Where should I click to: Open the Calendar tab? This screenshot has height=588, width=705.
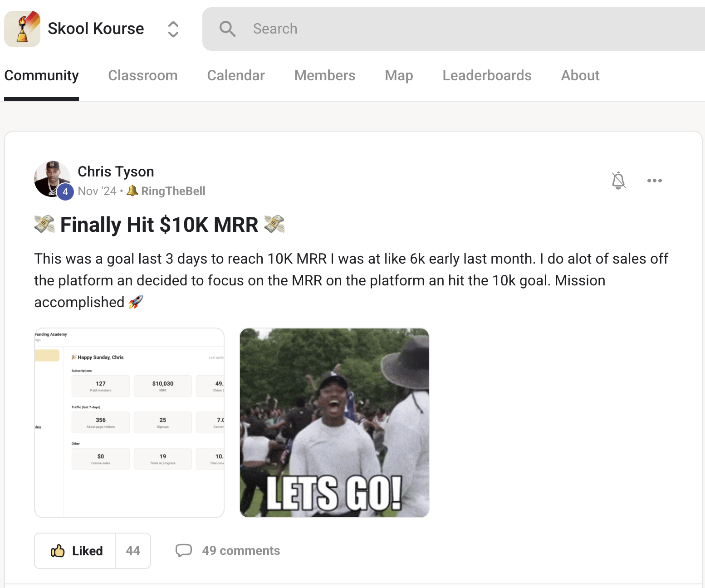click(236, 75)
